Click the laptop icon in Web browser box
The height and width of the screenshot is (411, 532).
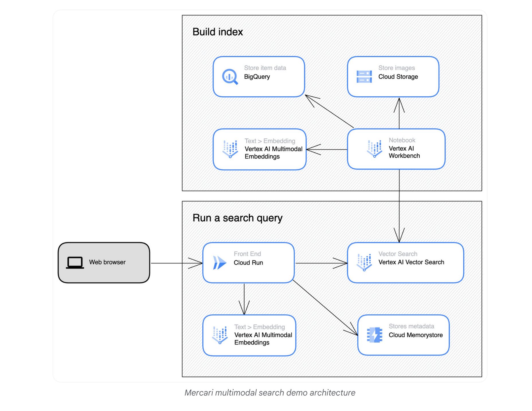pyautogui.click(x=75, y=263)
